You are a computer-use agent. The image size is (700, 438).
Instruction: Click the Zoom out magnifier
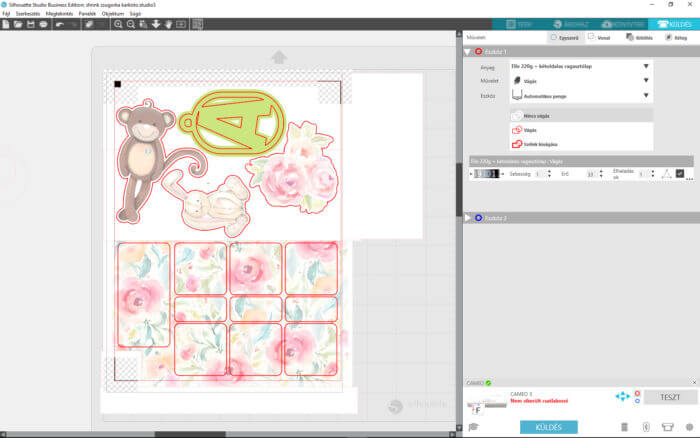coord(130,24)
